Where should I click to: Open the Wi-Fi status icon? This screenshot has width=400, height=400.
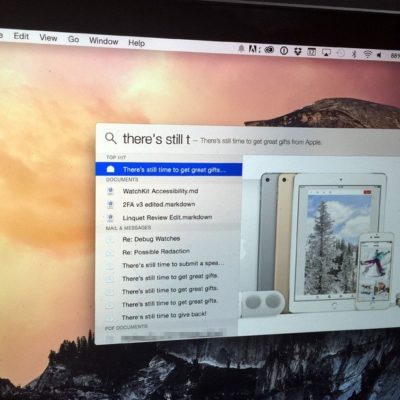tap(367, 54)
